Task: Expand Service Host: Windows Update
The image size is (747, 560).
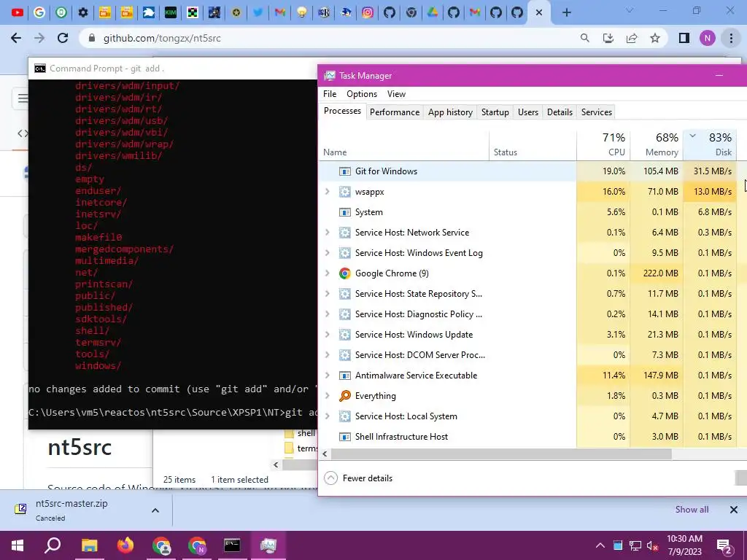Action: click(328, 334)
